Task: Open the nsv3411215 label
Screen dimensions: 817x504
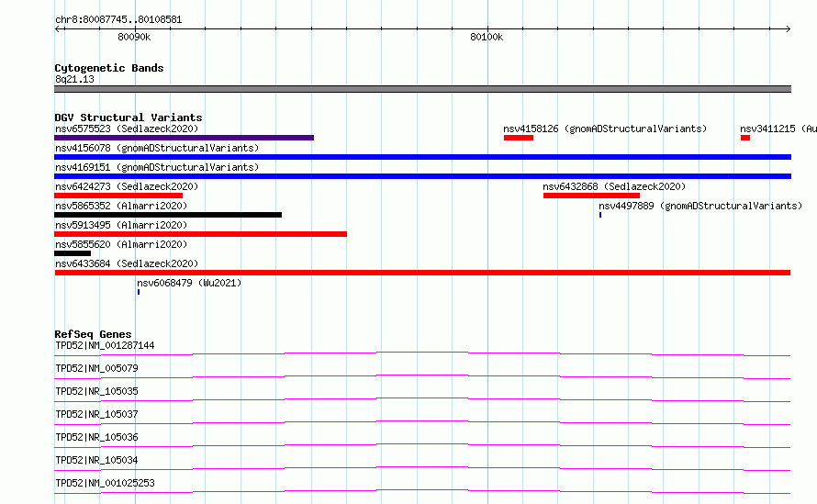Action: [x=778, y=129]
